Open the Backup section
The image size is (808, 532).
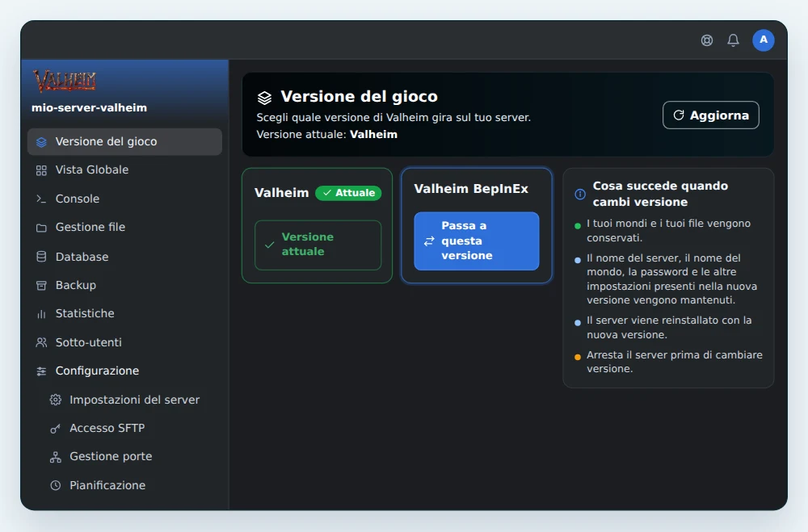pos(124,285)
